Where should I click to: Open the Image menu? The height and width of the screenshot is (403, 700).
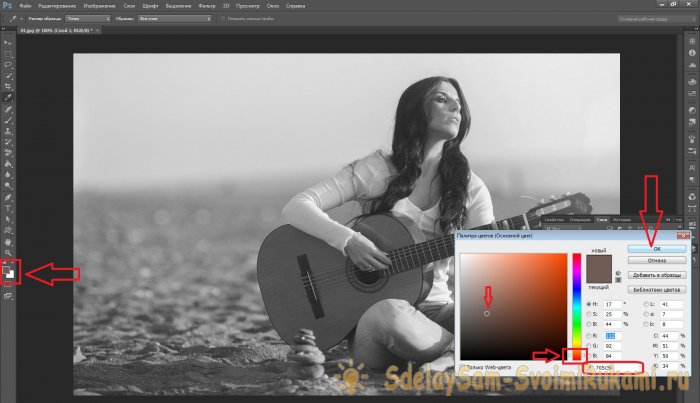point(99,6)
